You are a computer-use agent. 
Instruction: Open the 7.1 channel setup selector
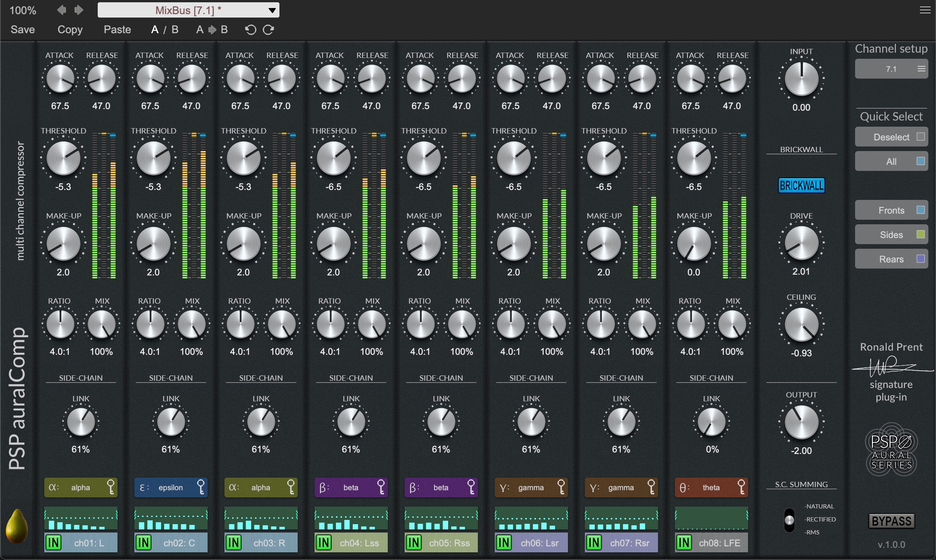tap(891, 69)
